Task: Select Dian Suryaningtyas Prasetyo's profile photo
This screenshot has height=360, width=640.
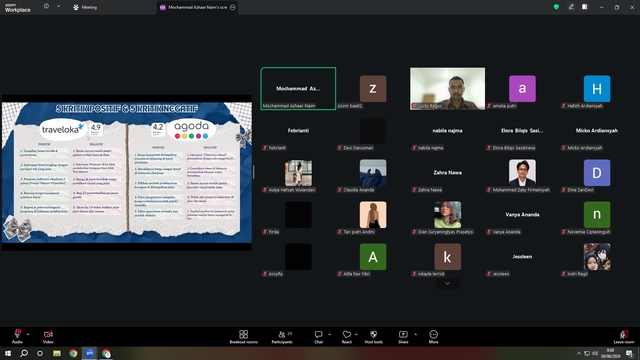Action: tap(447, 215)
